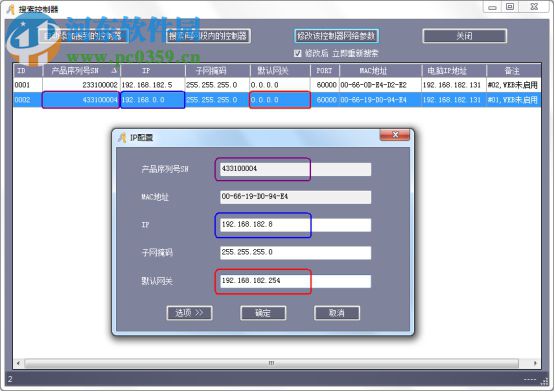This screenshot has height=392, width=555.
Task: Expand options with the 选项 >> button
Action: 189,313
